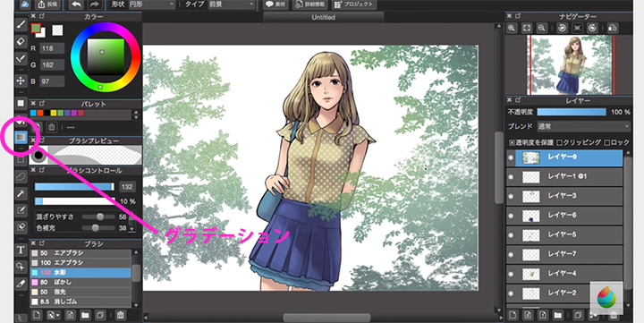Click the R value input field
Screen dimensions: 644x323
click(52, 48)
